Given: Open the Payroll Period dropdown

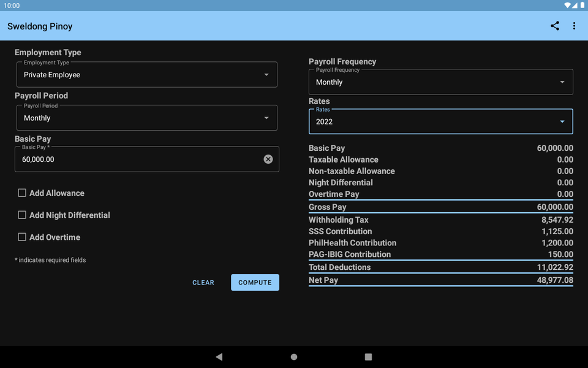Looking at the screenshot, I should click(x=147, y=118).
